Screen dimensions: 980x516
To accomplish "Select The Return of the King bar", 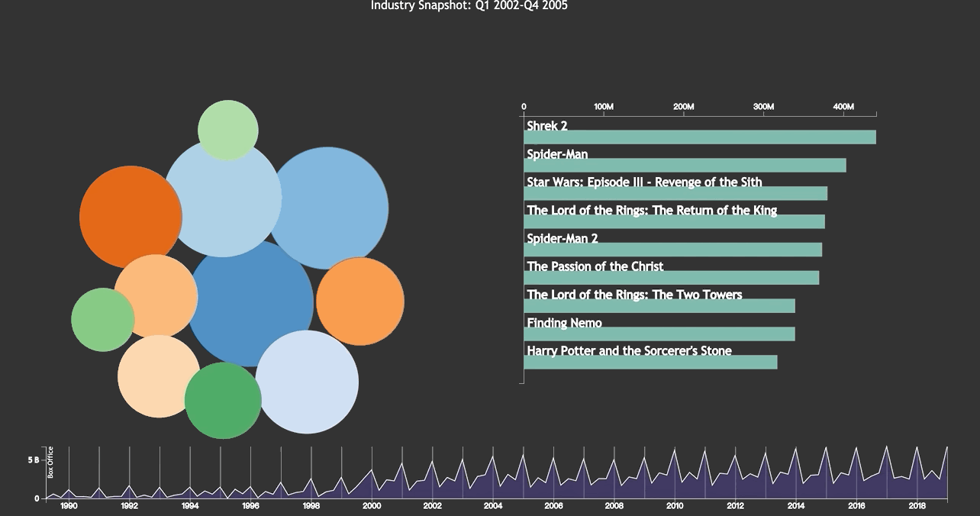I will point(674,222).
